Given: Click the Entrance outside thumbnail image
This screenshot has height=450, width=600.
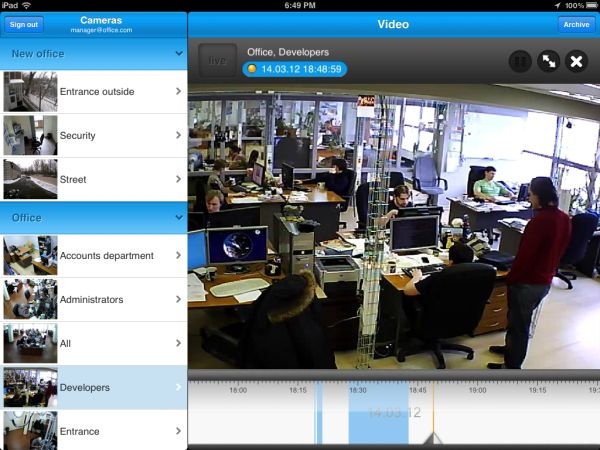Looking at the screenshot, I should click(x=30, y=91).
